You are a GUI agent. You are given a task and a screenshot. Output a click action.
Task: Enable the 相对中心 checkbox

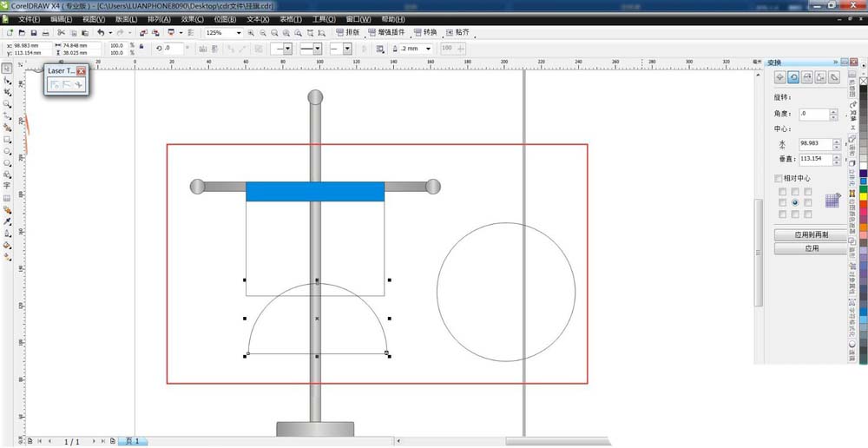(779, 179)
